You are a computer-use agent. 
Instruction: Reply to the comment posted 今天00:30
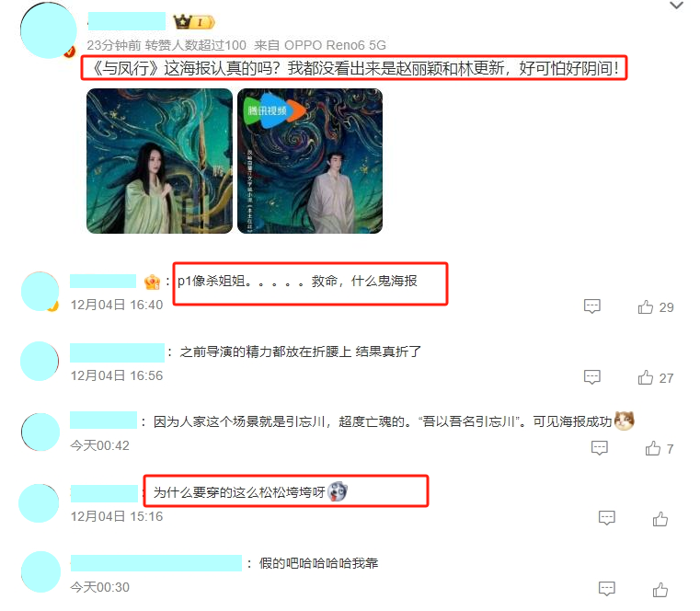pyautogui.click(x=606, y=589)
